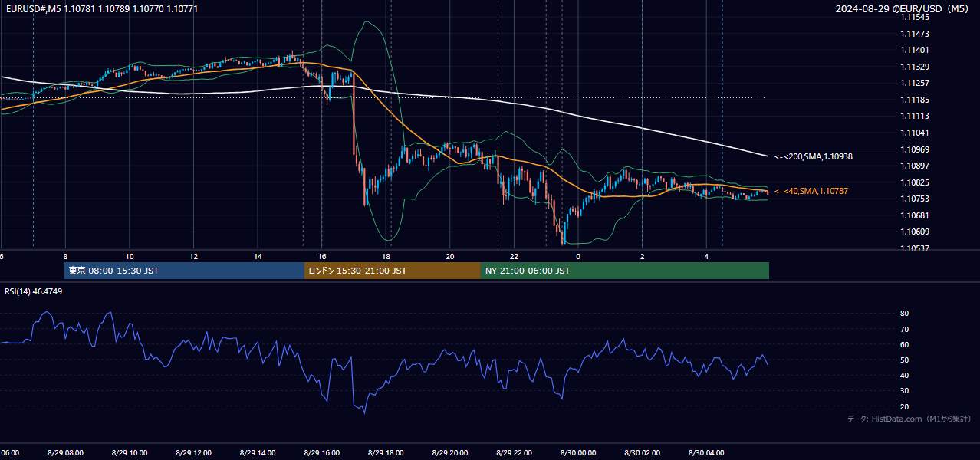
Task: Click hour tick 2 on price chart axis
Action: [x=643, y=256]
